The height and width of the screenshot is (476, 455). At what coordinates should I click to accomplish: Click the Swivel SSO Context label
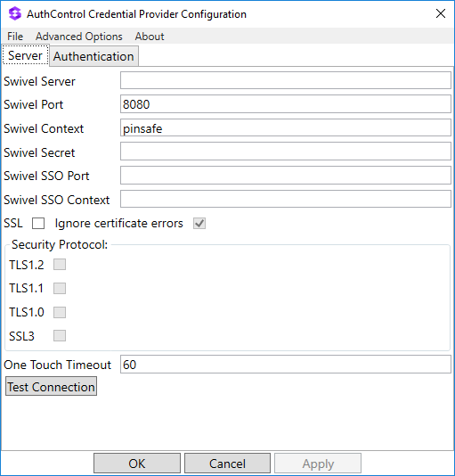coord(57,200)
